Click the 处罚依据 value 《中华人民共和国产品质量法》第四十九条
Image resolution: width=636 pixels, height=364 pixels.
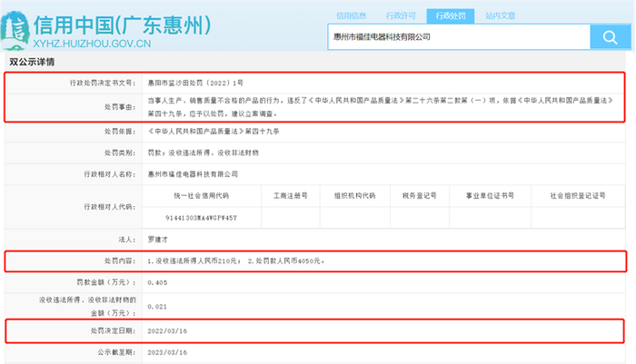click(214, 132)
